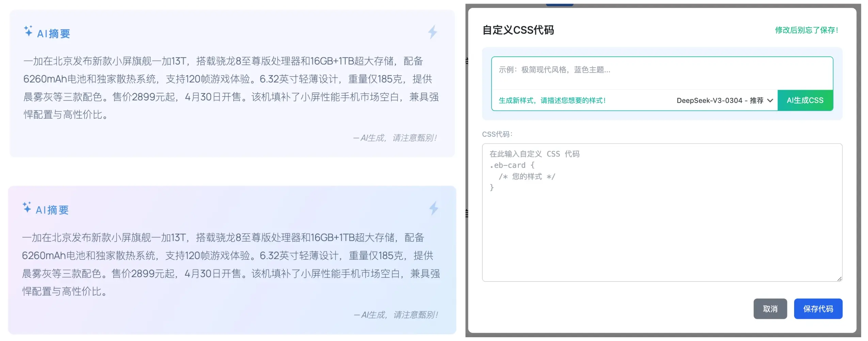The height and width of the screenshot is (341, 868).
Task: Click the —AI生成，请注意甄别! note in top card
Action: [x=395, y=138]
